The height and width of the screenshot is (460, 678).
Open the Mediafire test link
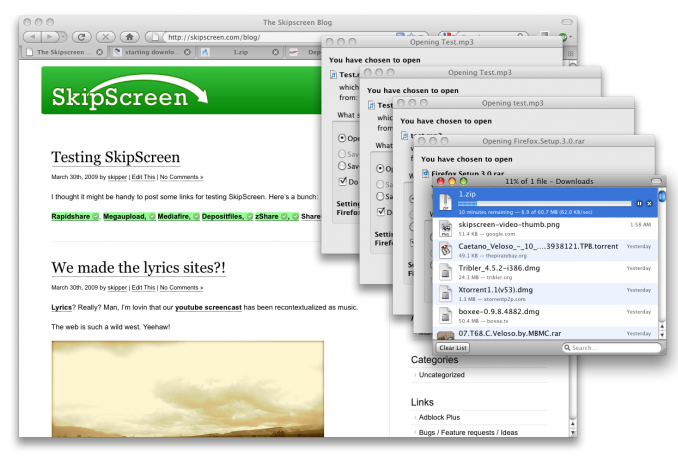click(x=174, y=216)
